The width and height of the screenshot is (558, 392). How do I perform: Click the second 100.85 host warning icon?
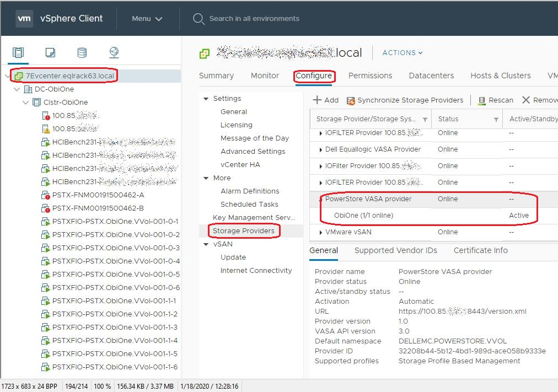[46, 129]
